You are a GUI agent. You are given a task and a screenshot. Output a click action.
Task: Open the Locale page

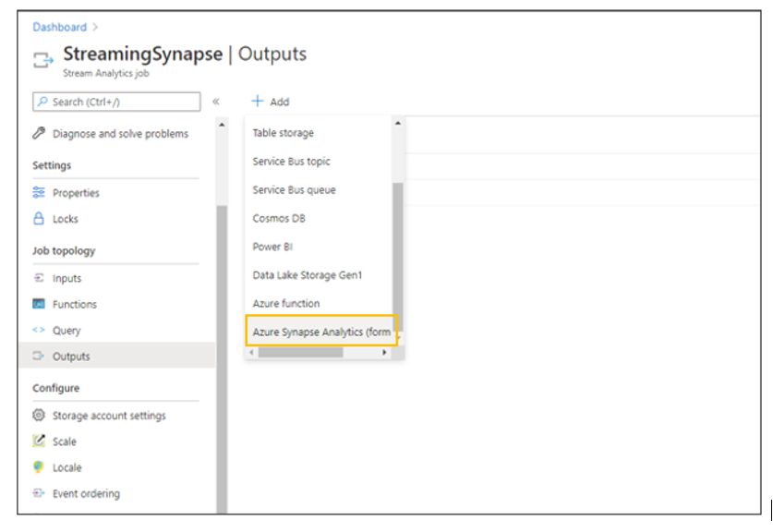67,468
